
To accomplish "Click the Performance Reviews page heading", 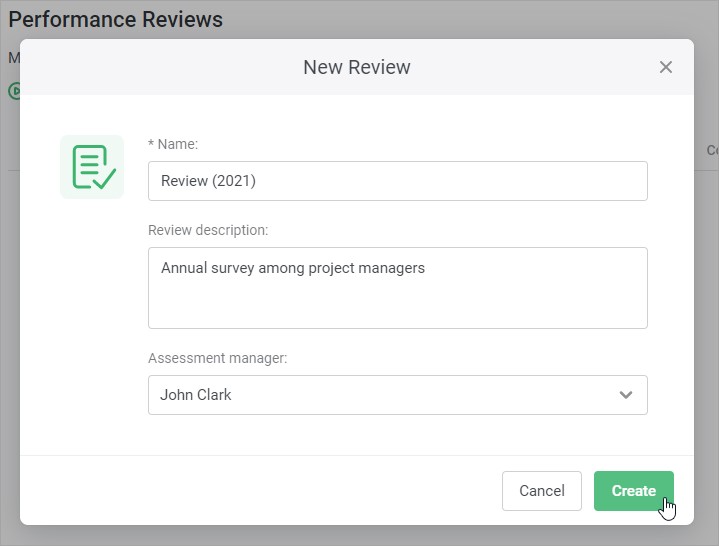I will pos(115,19).
